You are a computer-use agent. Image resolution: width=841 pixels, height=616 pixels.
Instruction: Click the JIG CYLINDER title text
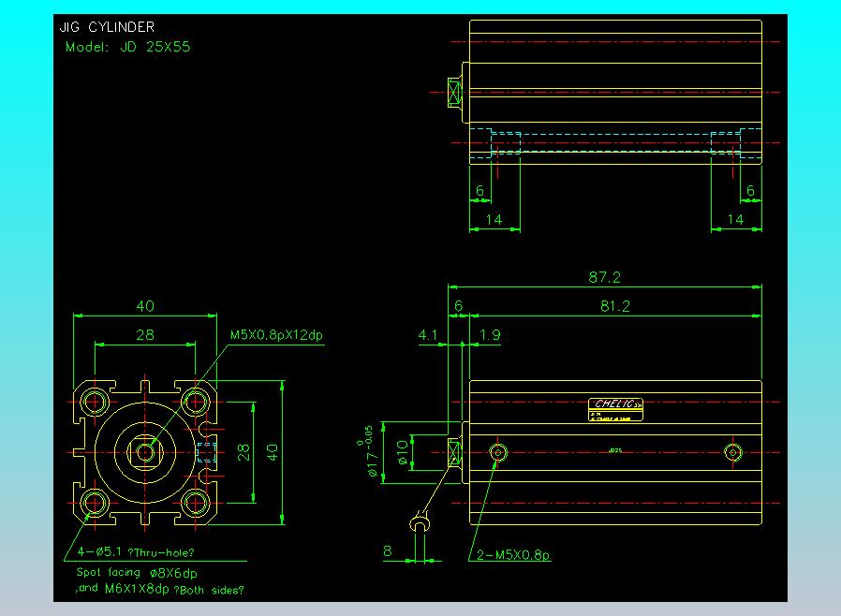pos(108,27)
